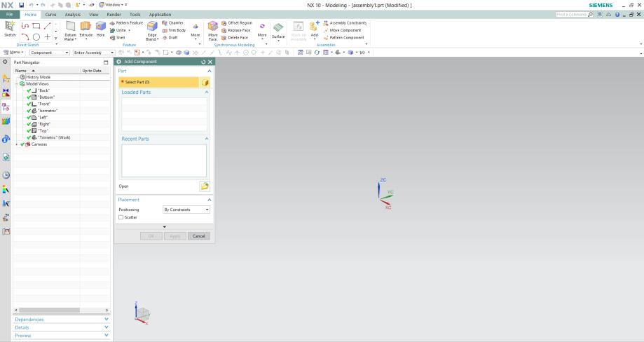The height and width of the screenshot is (342, 644).
Task: Cancel the Add Component dialog
Action: [199, 236]
